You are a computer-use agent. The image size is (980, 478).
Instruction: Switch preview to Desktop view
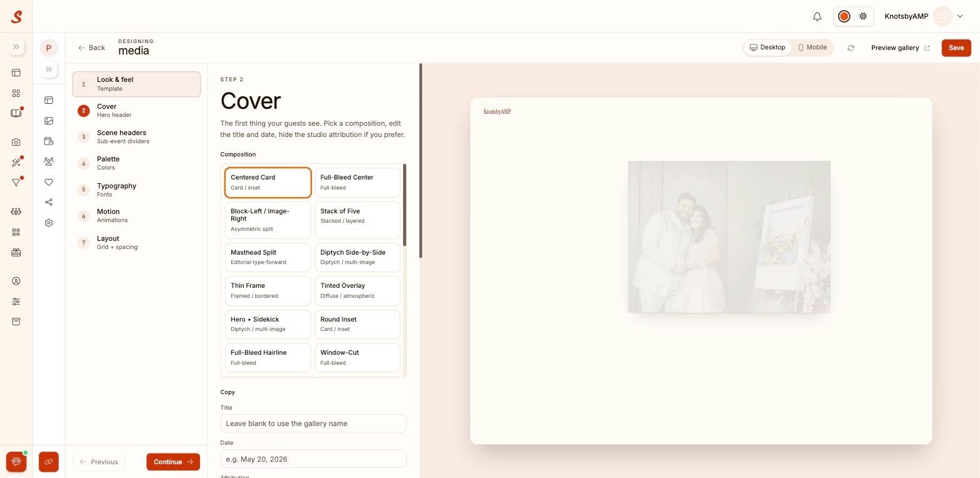pos(767,48)
